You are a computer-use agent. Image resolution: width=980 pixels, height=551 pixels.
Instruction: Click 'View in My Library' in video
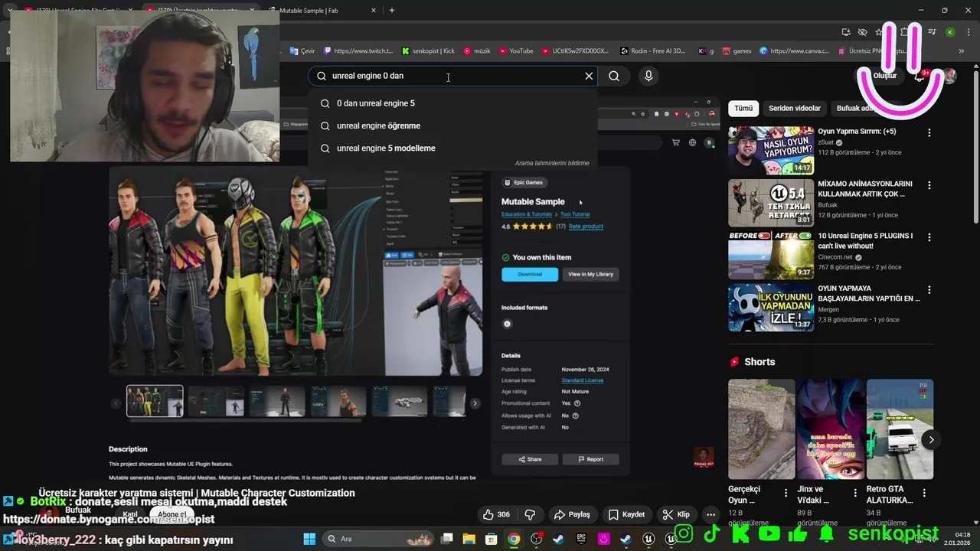tap(590, 274)
